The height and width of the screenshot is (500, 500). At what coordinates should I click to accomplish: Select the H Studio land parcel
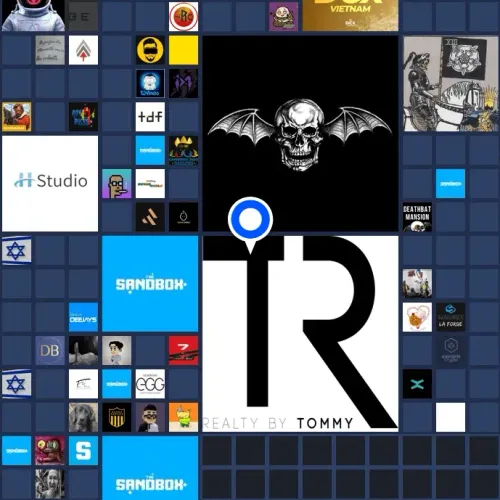pyautogui.click(x=50, y=183)
